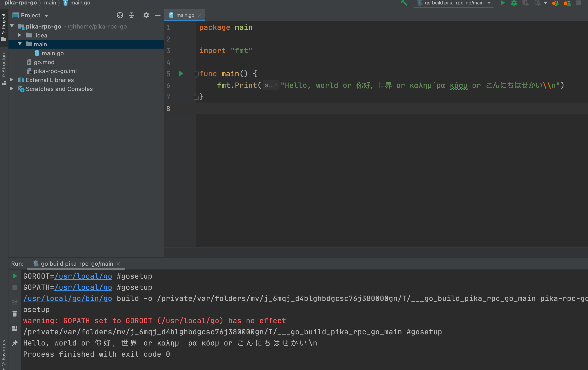Select go.mod file in project tree

pos(44,62)
